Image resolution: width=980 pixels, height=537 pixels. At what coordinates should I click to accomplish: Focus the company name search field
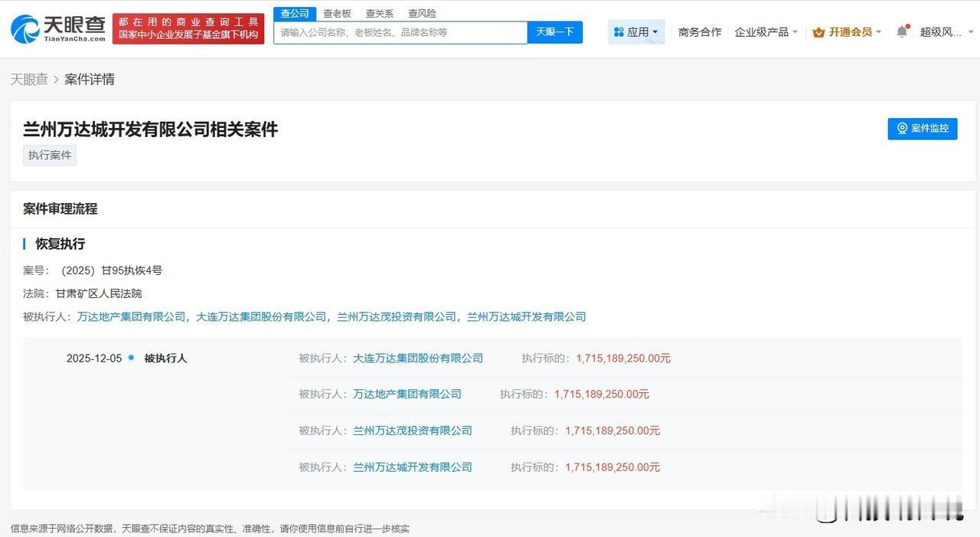coord(400,32)
